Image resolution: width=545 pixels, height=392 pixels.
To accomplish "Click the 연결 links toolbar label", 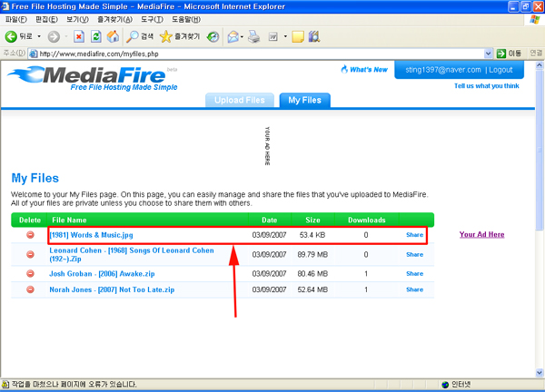I will click(536, 54).
